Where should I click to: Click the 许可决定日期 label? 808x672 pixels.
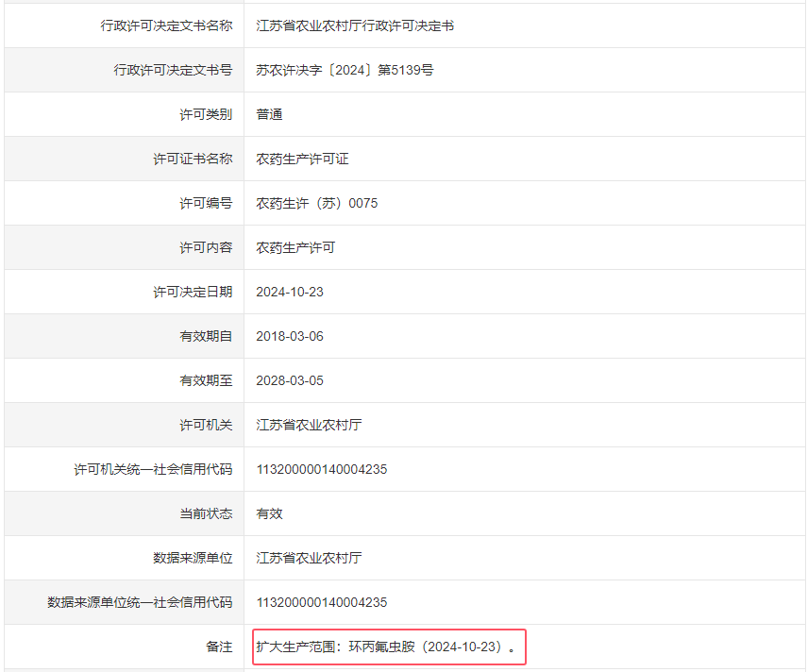(193, 292)
